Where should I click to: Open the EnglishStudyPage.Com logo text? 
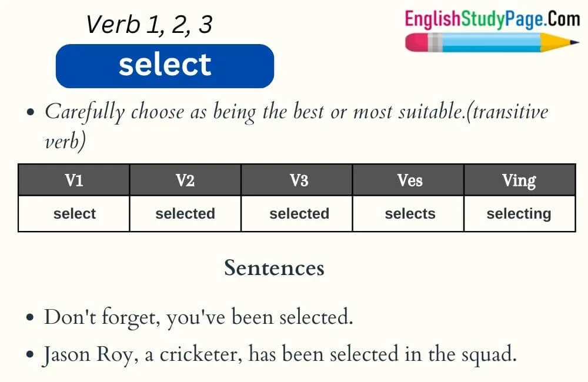492,19
